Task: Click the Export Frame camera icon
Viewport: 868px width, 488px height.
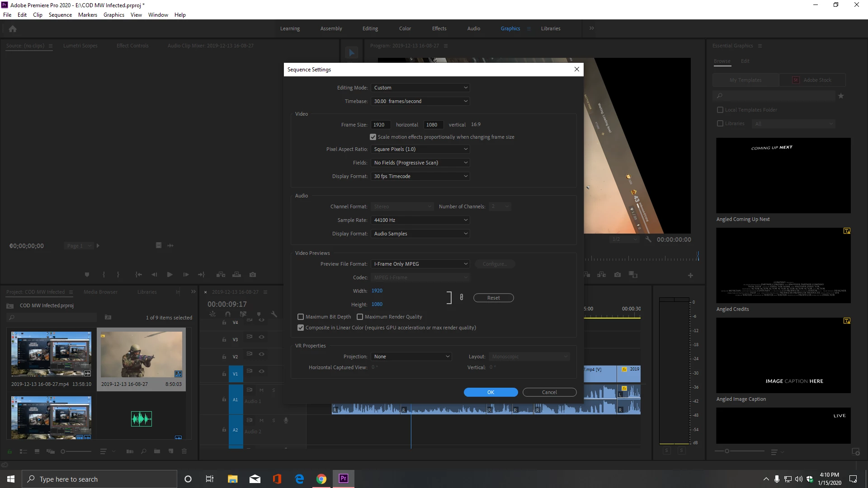Action: click(253, 275)
